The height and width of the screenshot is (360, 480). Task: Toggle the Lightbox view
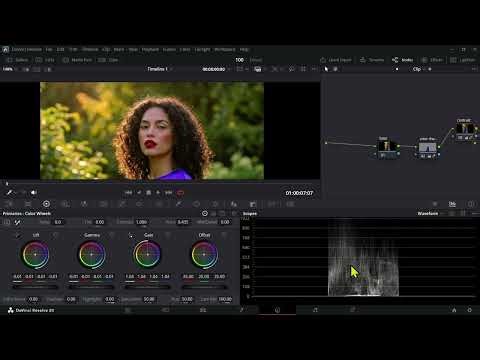click(463, 60)
